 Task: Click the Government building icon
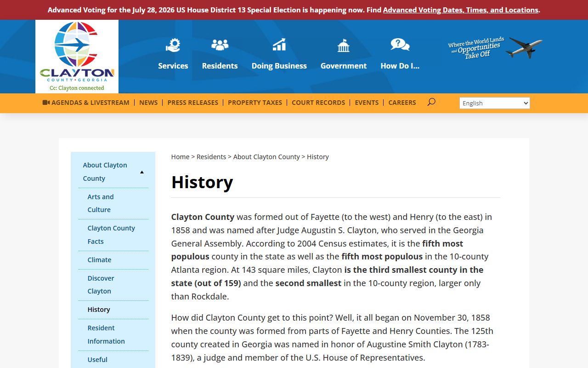click(343, 45)
